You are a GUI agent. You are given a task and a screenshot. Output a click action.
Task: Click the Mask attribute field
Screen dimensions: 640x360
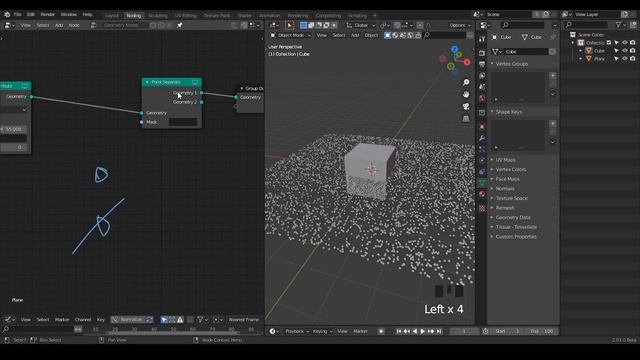coord(183,122)
